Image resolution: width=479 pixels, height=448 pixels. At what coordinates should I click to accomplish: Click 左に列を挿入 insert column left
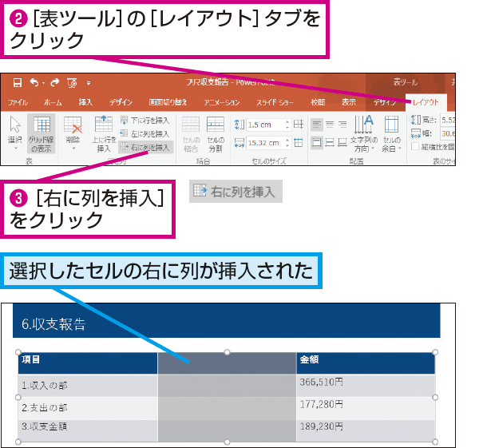coord(145,134)
